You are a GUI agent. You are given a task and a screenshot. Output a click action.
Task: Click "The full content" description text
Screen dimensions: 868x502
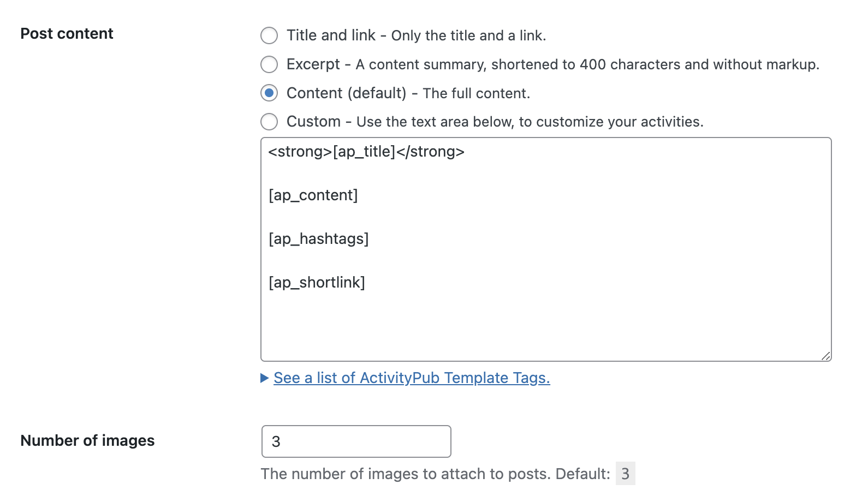476,93
